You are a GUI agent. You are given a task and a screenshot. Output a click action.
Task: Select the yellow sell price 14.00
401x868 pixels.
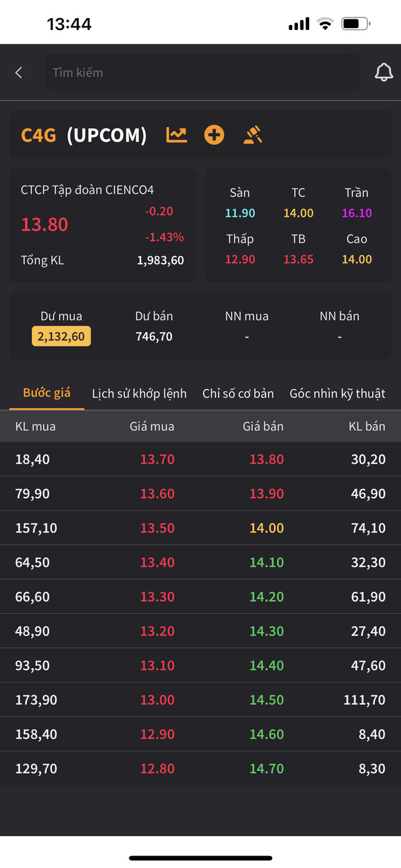(x=267, y=528)
